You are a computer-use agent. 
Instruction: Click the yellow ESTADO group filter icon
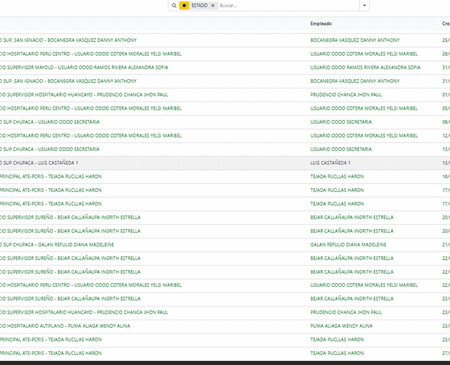pos(184,5)
